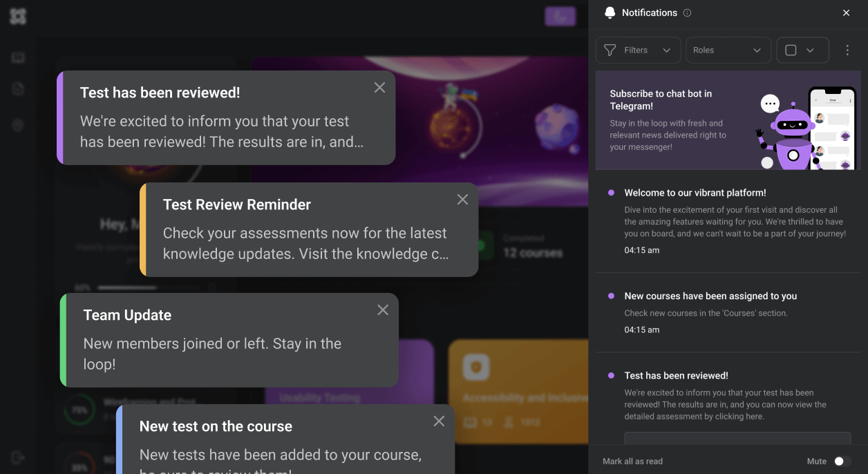868x474 pixels.
Task: Click 'Mark all as read'
Action: point(632,461)
